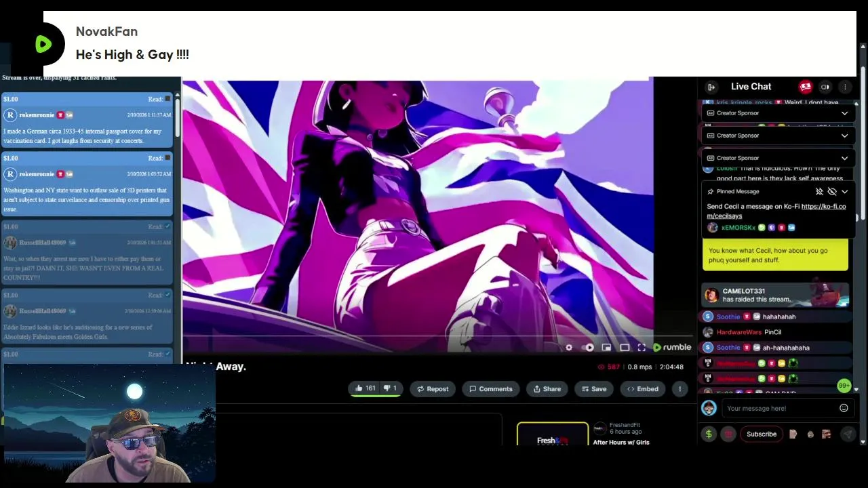Open the Embed code option
Image resolution: width=868 pixels, height=488 pixels.
click(x=642, y=389)
